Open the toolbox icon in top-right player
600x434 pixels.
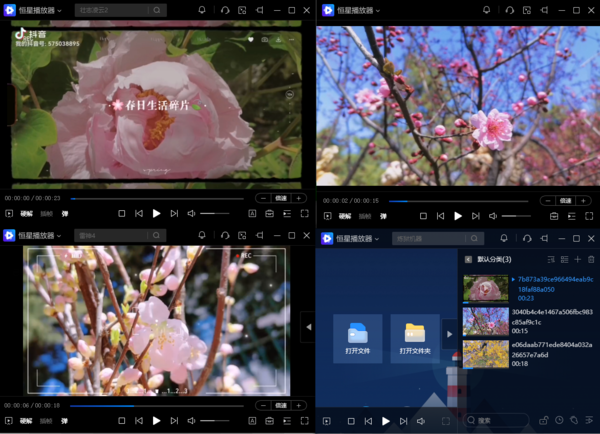554,216
